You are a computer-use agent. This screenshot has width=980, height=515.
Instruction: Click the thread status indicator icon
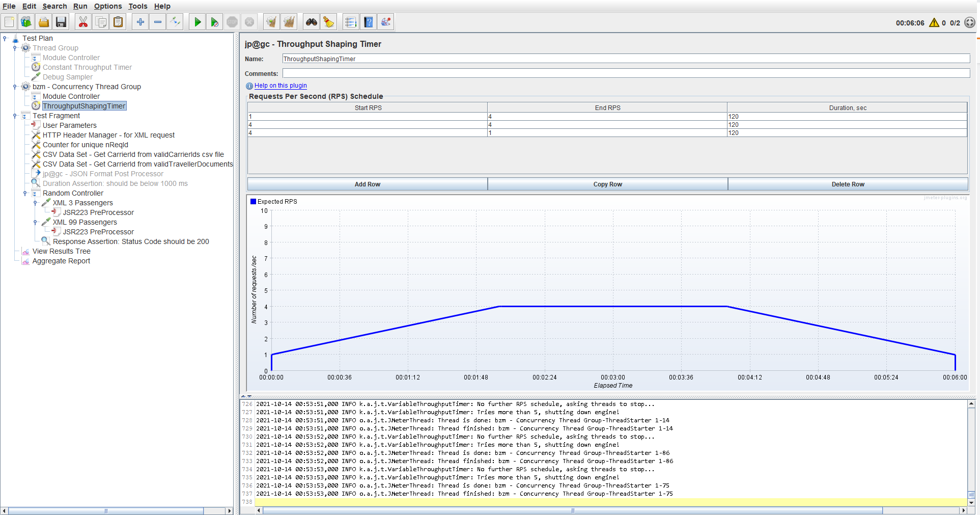coord(970,23)
